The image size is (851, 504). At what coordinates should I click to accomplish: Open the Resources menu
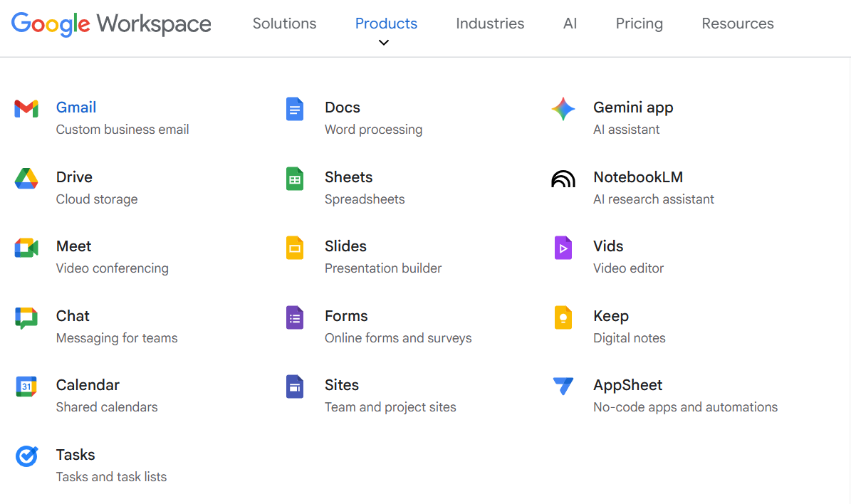[x=738, y=23]
